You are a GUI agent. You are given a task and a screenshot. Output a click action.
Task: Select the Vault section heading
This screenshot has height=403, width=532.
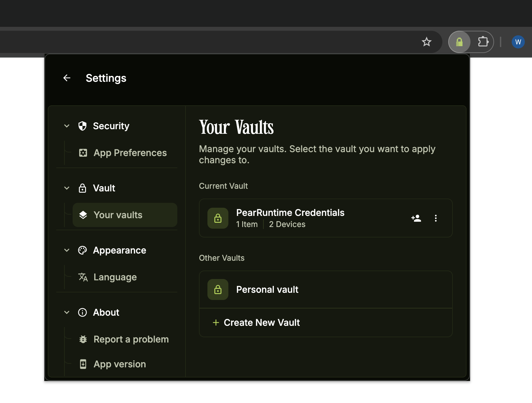(104, 188)
